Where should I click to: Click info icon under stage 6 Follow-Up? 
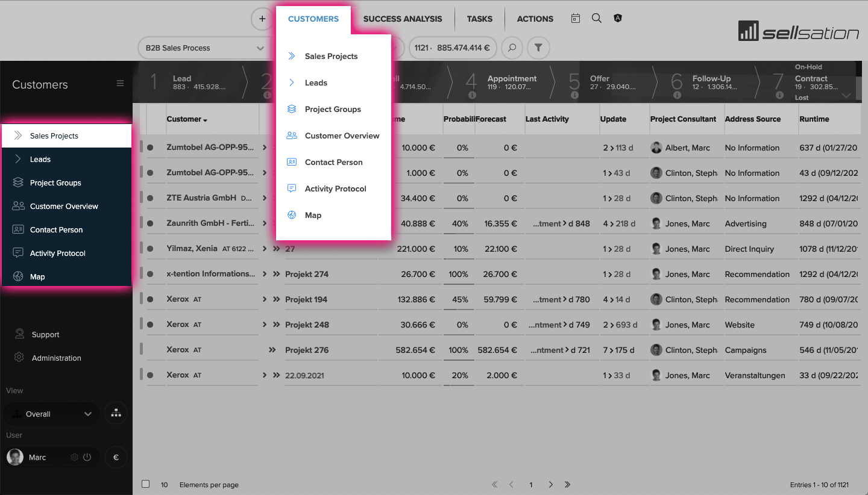tap(677, 95)
